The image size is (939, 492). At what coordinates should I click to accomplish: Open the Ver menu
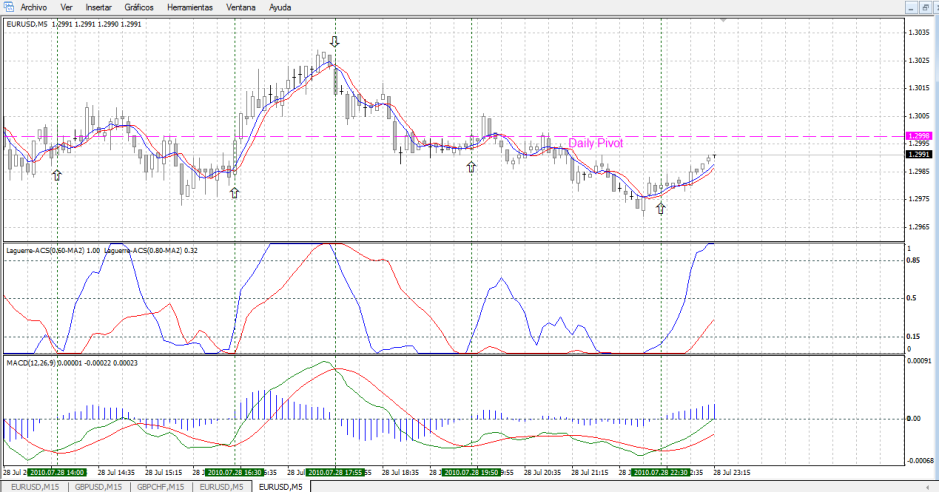pos(66,7)
